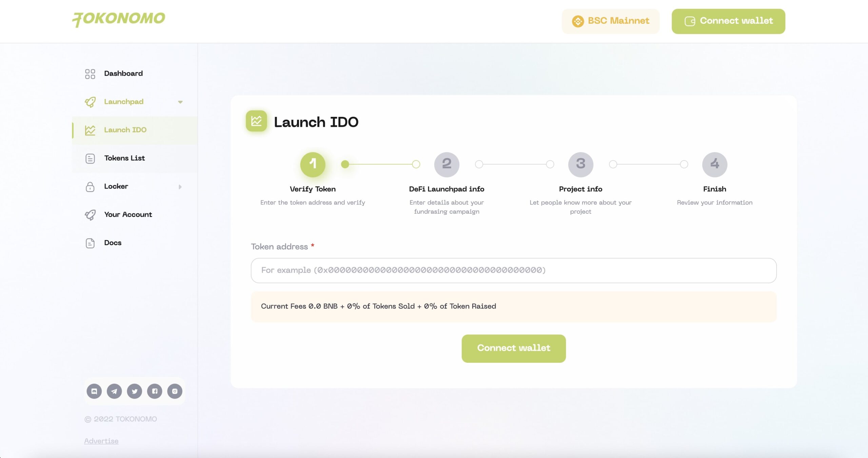The height and width of the screenshot is (458, 868).
Task: Expand the Locker submenu arrow
Action: click(180, 186)
